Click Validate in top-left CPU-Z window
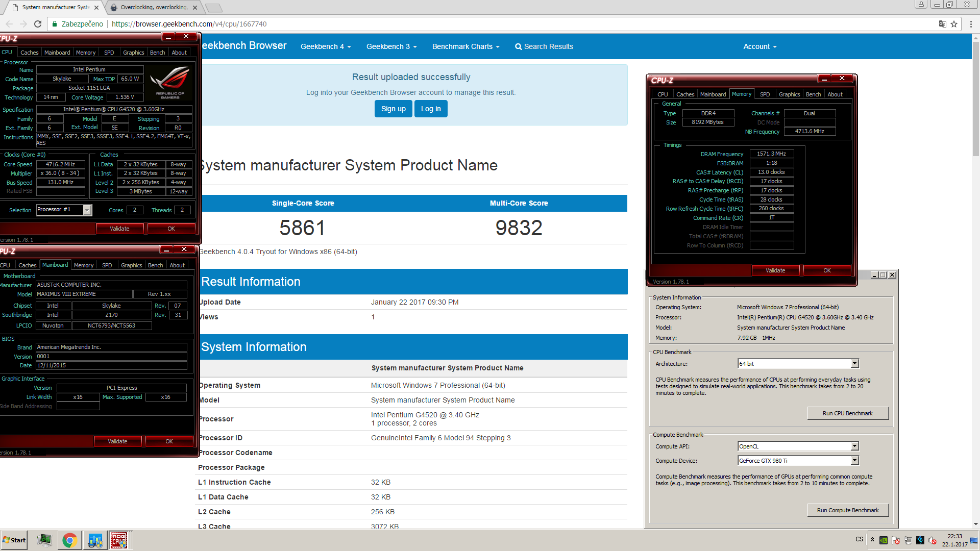Screen dimensions: 980x551 pyautogui.click(x=119, y=229)
